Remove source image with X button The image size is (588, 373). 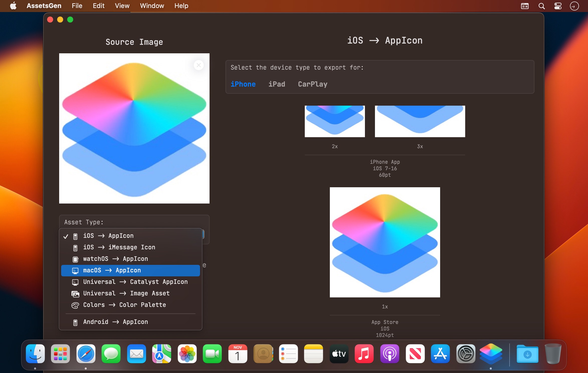pos(199,65)
